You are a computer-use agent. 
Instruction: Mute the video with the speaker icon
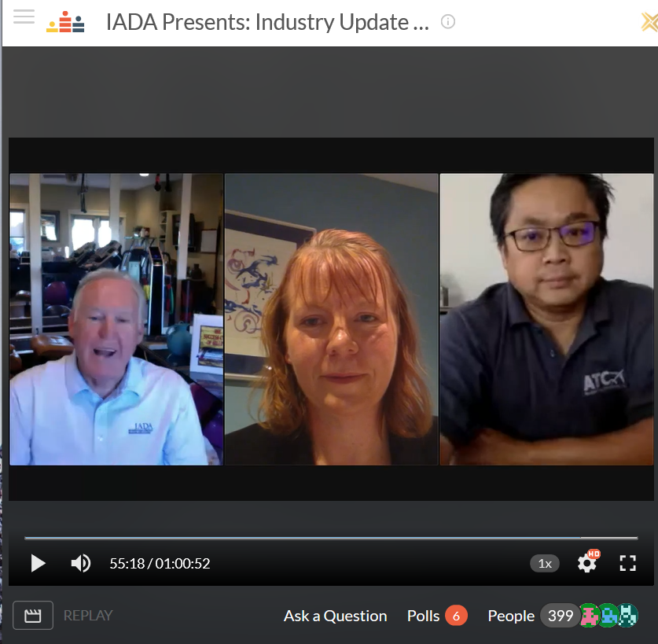click(x=80, y=563)
